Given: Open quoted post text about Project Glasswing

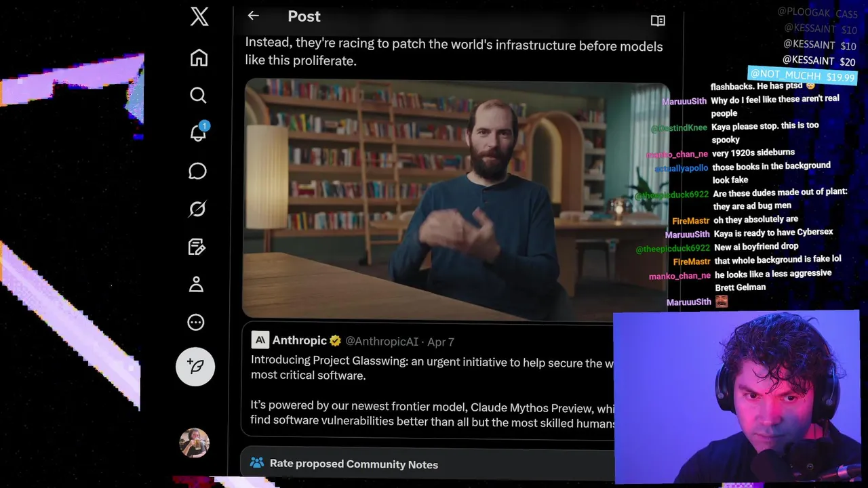Looking at the screenshot, I should (x=432, y=391).
